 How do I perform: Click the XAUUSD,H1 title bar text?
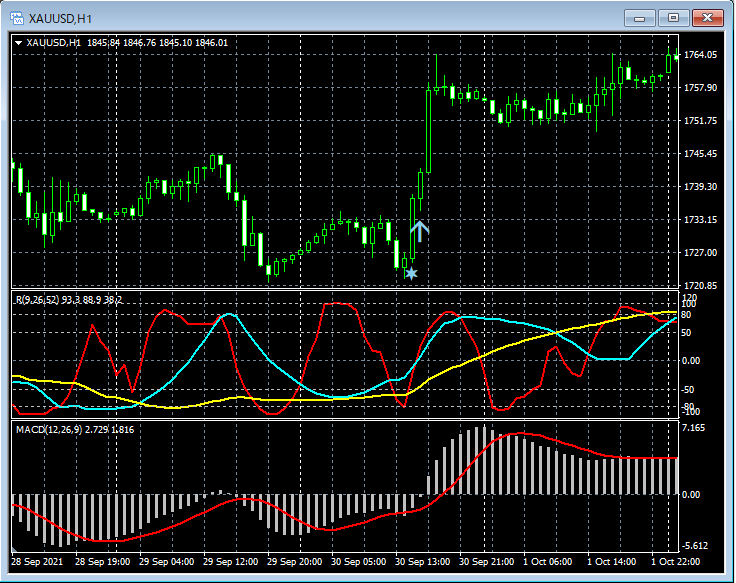62,17
